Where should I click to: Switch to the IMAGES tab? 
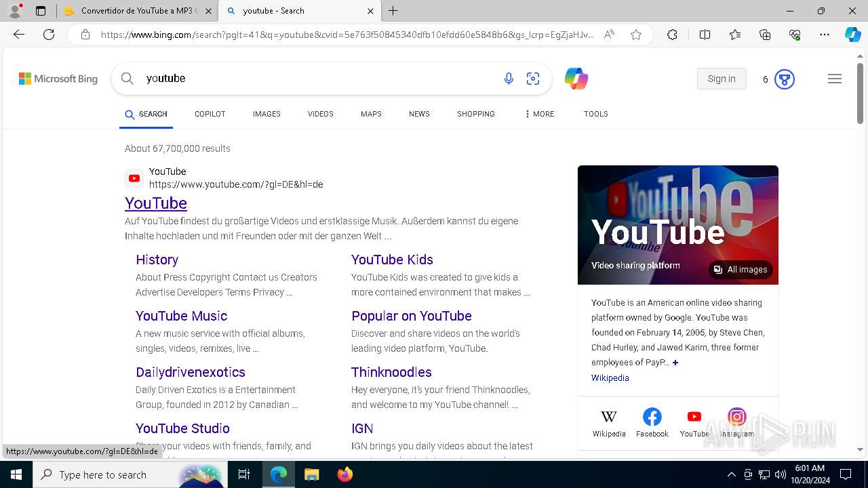[267, 114]
